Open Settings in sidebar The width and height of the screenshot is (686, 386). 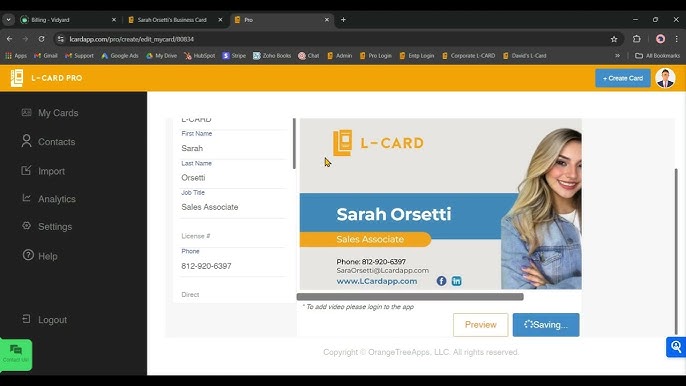[x=47, y=227]
